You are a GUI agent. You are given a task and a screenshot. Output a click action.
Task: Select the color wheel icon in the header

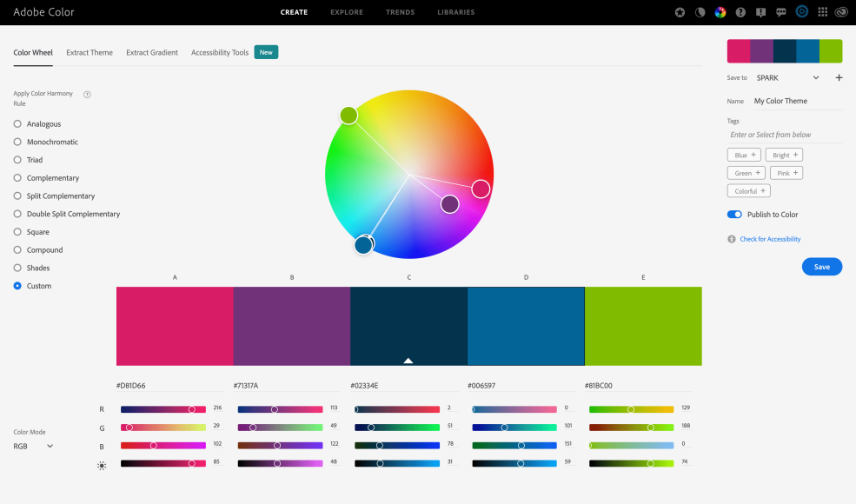pyautogui.click(x=720, y=12)
